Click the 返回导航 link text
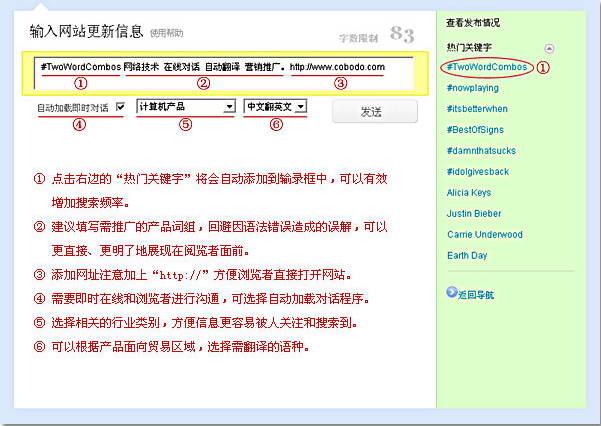Viewport: 601px width, 426px height. 476,294
